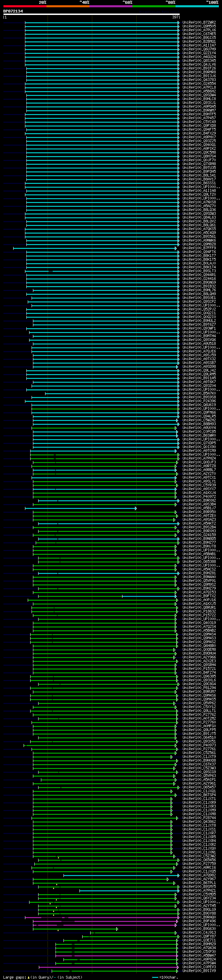Open hit UniRef100_Q9M5D5
This screenshot has height=980, width=222.
199,26
